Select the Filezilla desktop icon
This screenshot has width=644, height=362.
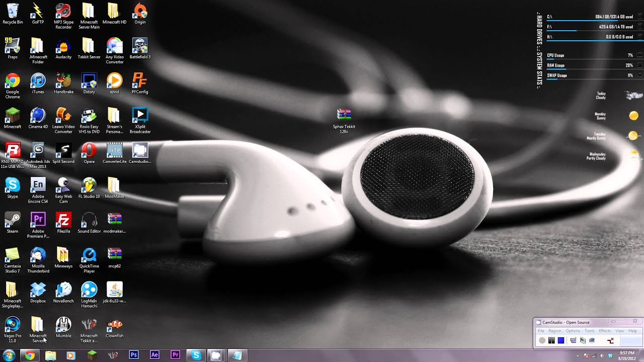click(63, 223)
